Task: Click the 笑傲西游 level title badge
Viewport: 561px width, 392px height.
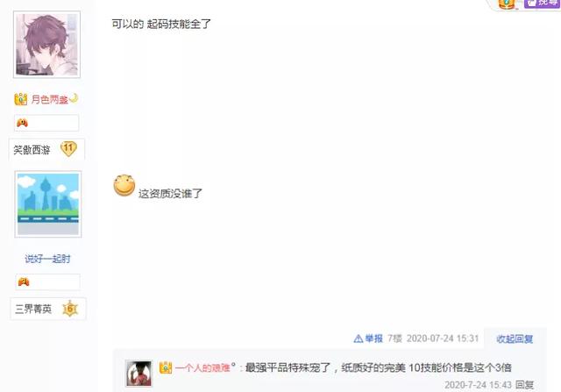Action: 32,150
